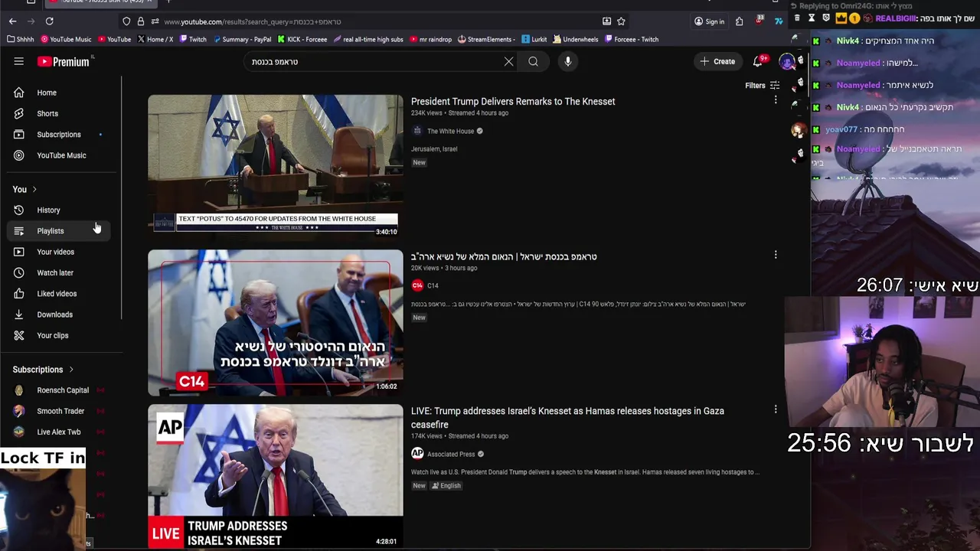Open Liked videos in the sidebar

(x=58, y=294)
